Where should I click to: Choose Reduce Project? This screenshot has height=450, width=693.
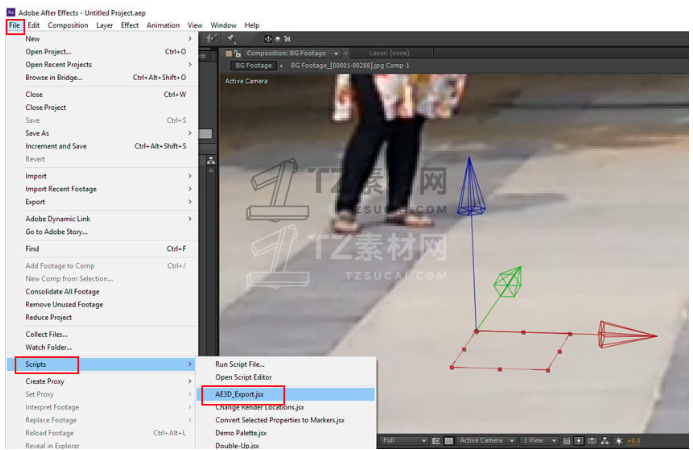point(103,317)
